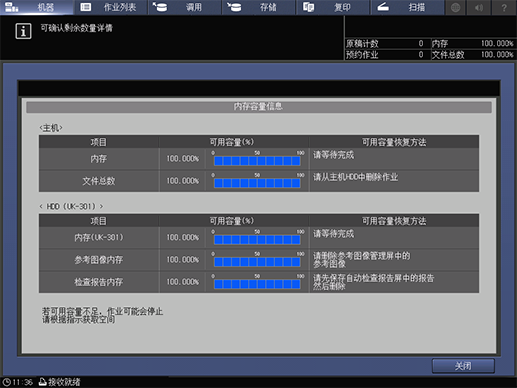Switch to the 作业列表 tab
This screenshot has height=388, width=517.
(x=111, y=7)
